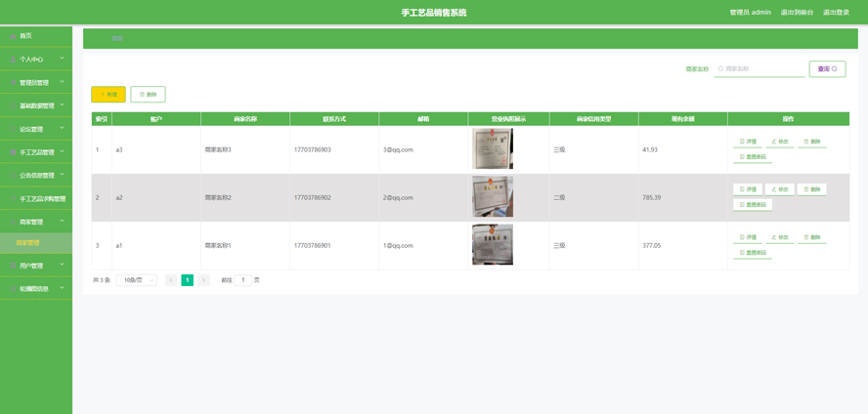Screen dimensions: 868x414
Task: Click the 共 3 条 total count text
Action: tap(102, 280)
